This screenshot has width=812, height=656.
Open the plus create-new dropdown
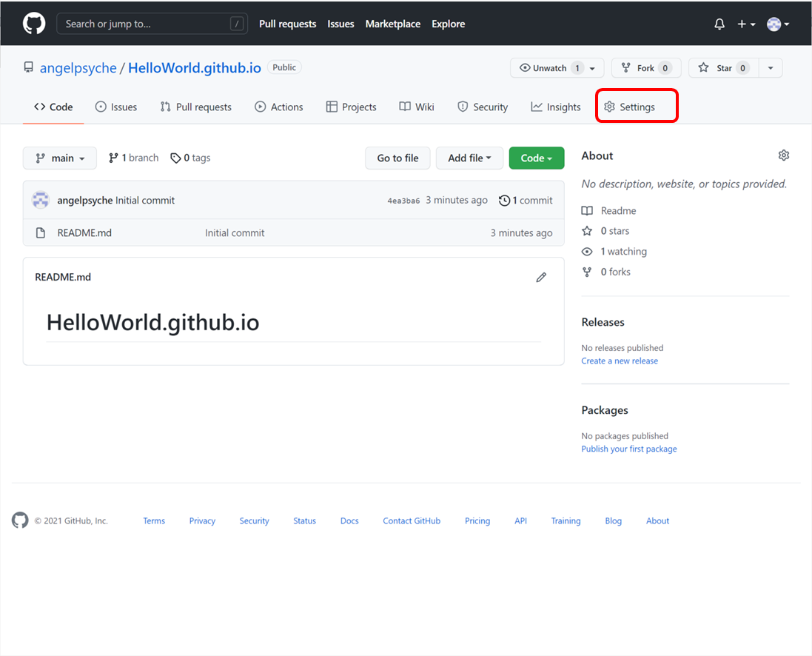pyautogui.click(x=746, y=24)
